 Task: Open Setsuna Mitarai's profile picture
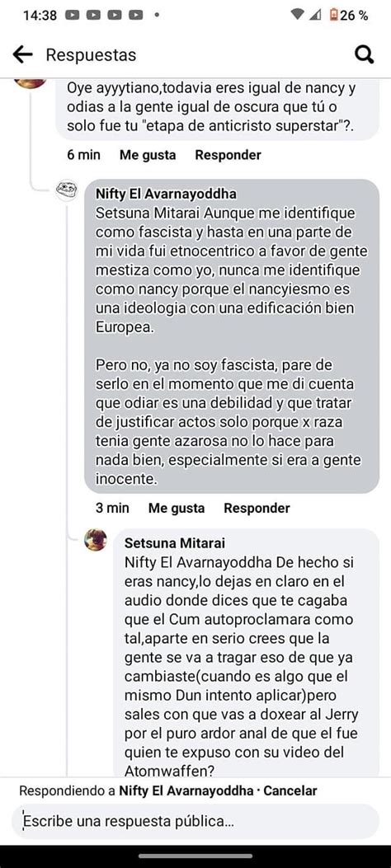[95, 539]
